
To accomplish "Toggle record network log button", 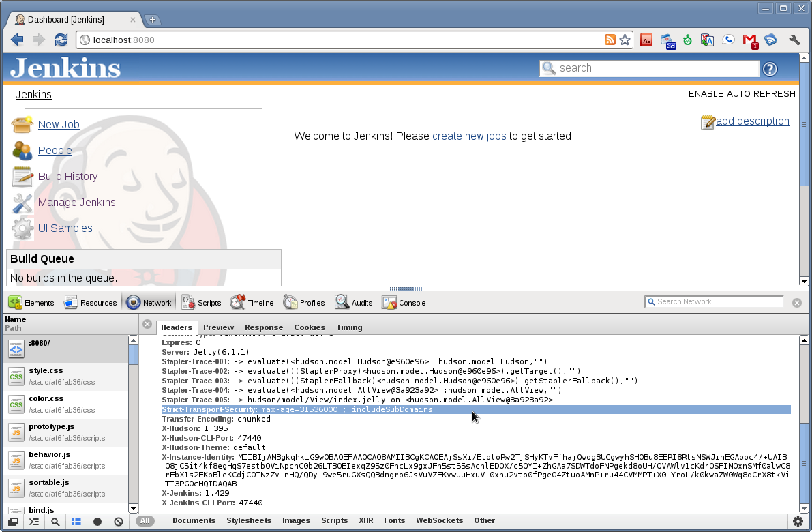I will coord(97,522).
